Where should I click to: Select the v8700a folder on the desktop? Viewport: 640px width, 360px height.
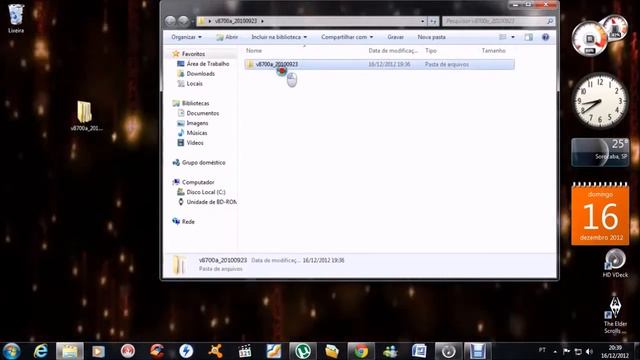click(x=85, y=116)
